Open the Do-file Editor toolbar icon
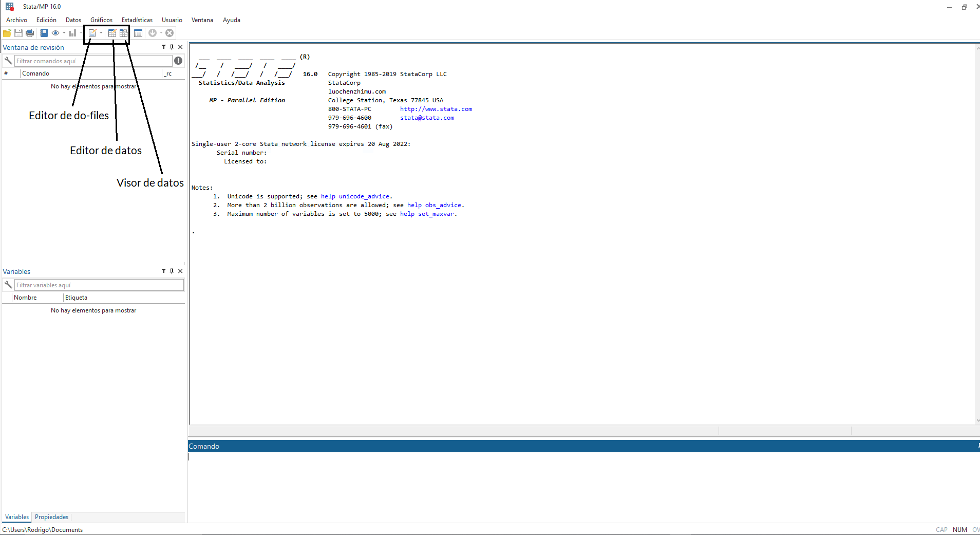The width and height of the screenshot is (980, 535). pyautogui.click(x=92, y=33)
